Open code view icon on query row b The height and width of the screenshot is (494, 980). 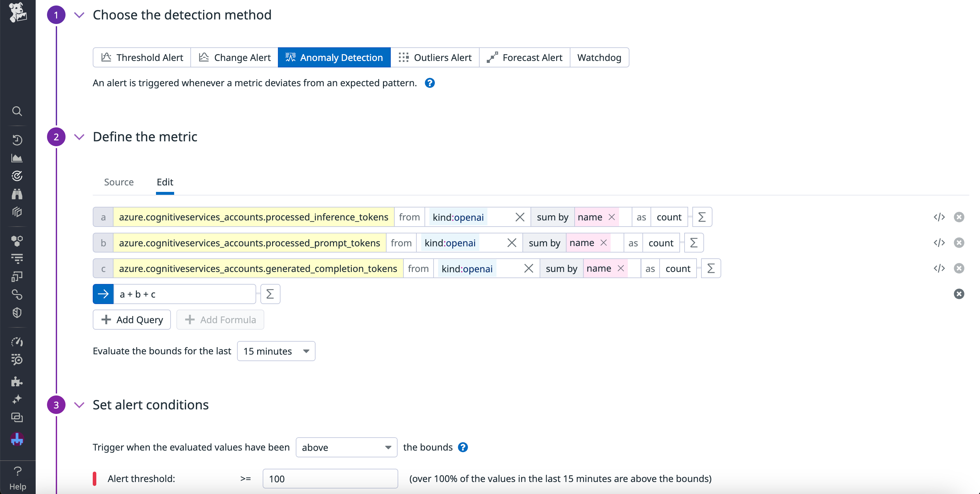[x=939, y=243]
